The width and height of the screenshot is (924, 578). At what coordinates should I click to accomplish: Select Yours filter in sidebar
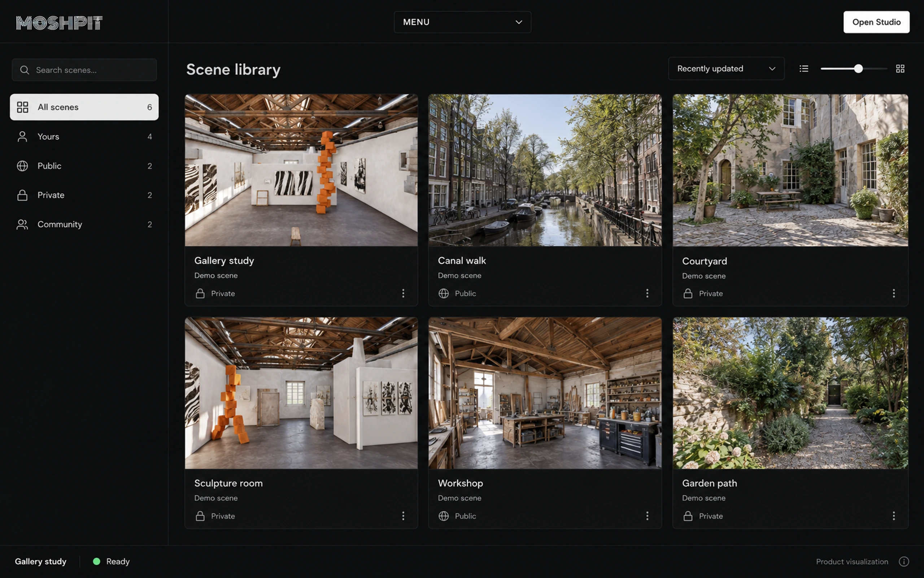[x=84, y=137]
